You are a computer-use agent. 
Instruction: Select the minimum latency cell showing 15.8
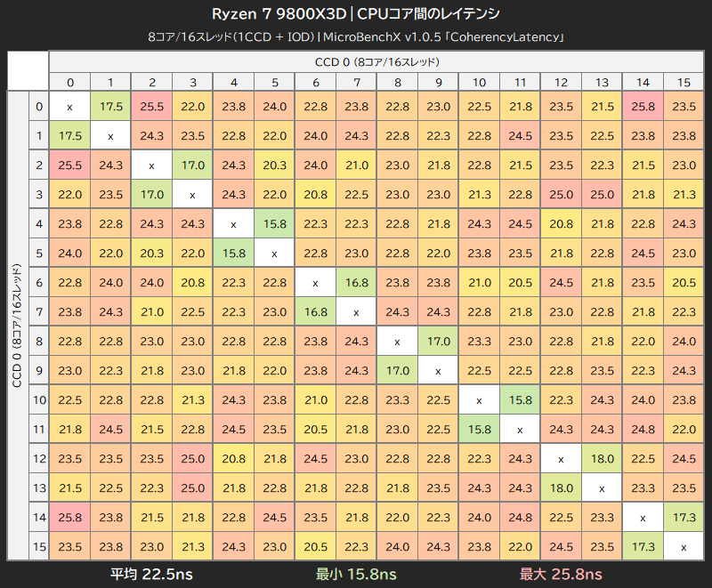pos(275,223)
